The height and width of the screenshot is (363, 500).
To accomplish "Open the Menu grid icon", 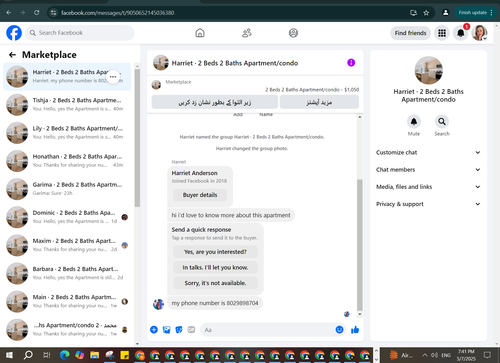I will [442, 33].
